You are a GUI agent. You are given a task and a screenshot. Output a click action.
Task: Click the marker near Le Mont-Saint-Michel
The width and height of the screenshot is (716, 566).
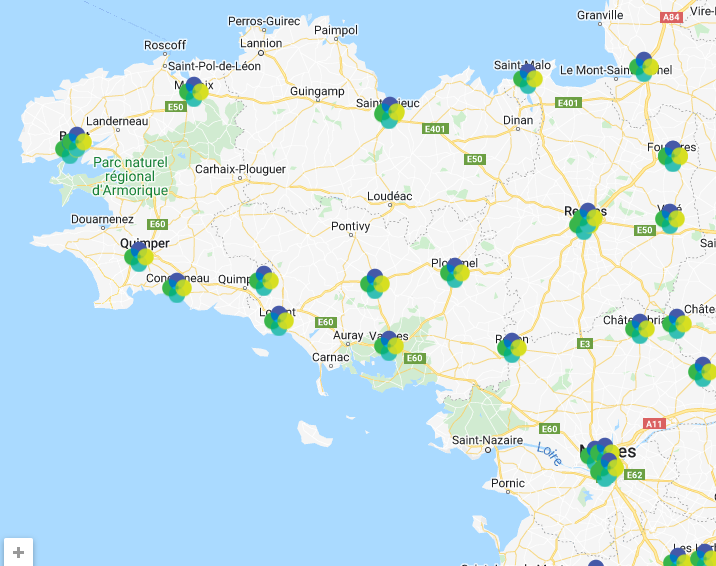pyautogui.click(x=644, y=67)
